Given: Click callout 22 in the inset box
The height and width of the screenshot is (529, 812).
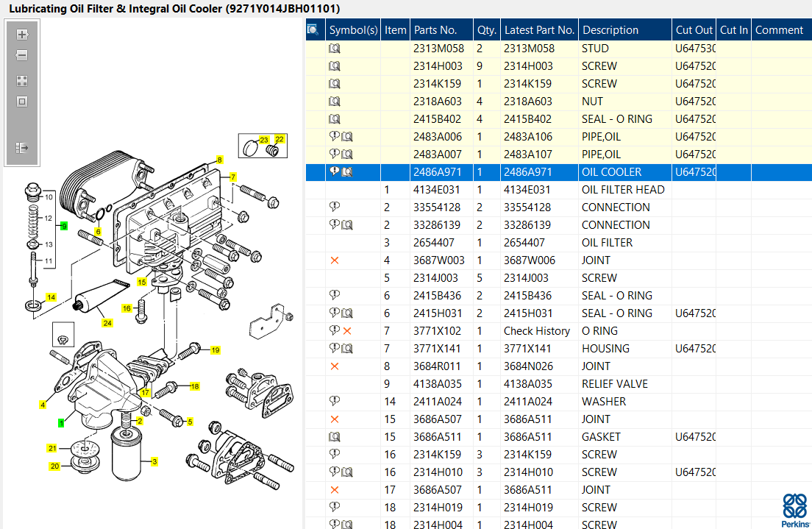Looking at the screenshot, I should pyautogui.click(x=279, y=139).
